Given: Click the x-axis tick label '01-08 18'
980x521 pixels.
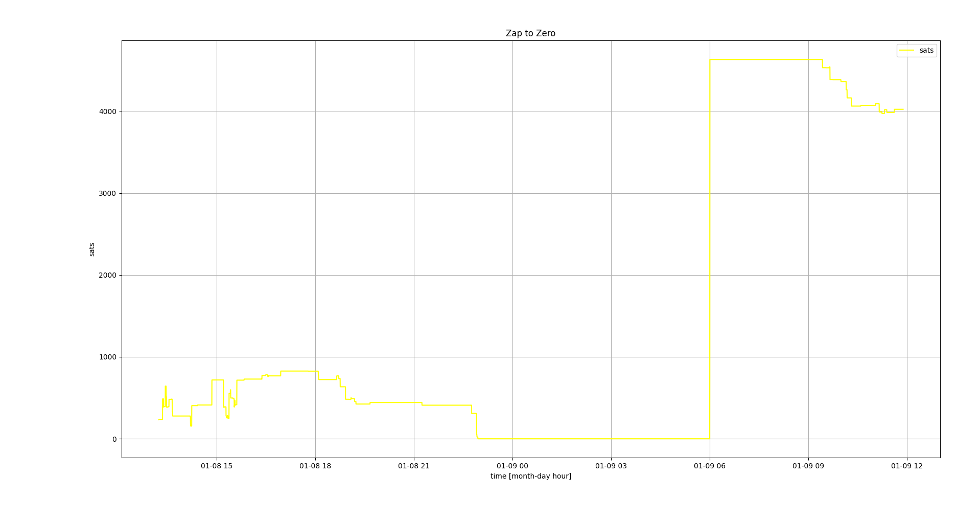Looking at the screenshot, I should coord(315,466).
